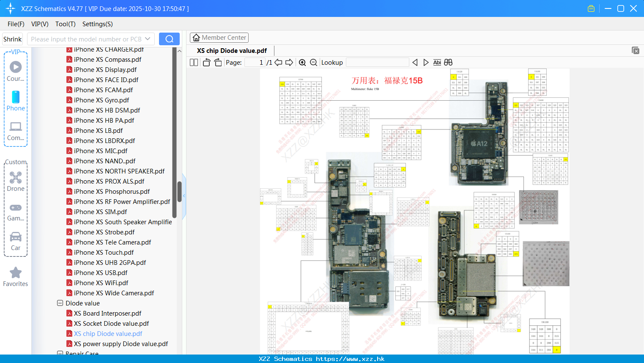Open the Courses video icon in sidebar

click(x=16, y=67)
